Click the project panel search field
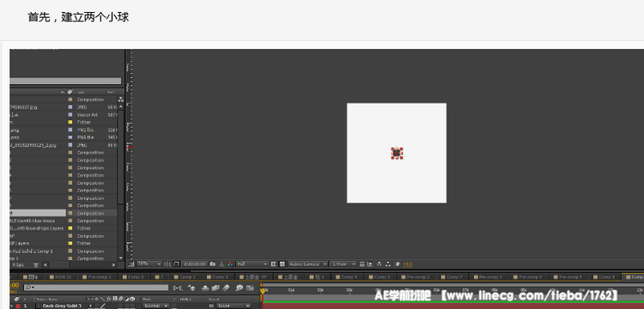This screenshot has height=309, width=644. 65,82
